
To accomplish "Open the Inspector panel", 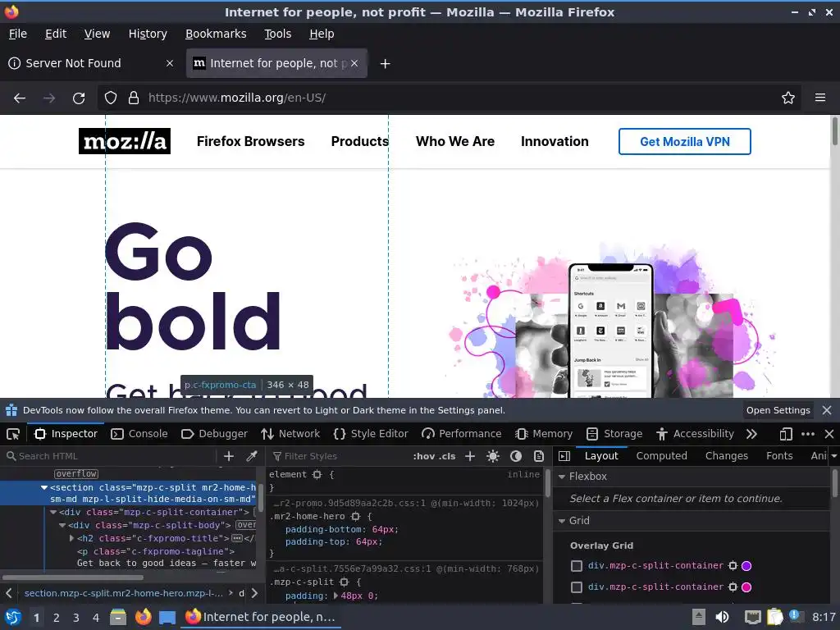I will [66, 434].
